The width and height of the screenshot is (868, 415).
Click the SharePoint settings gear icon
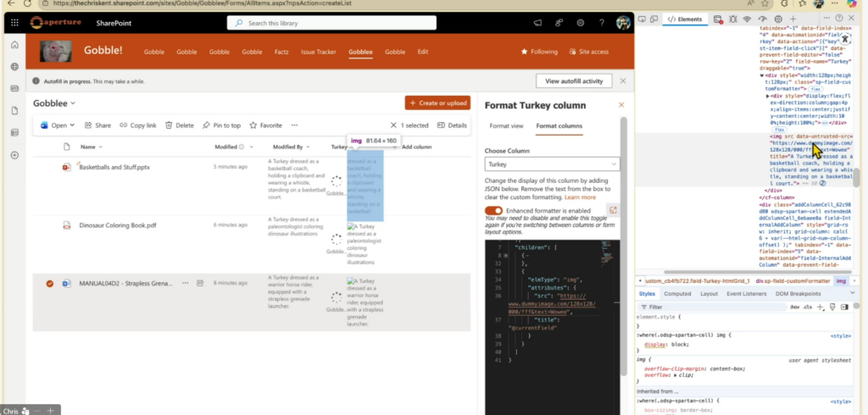582,22
